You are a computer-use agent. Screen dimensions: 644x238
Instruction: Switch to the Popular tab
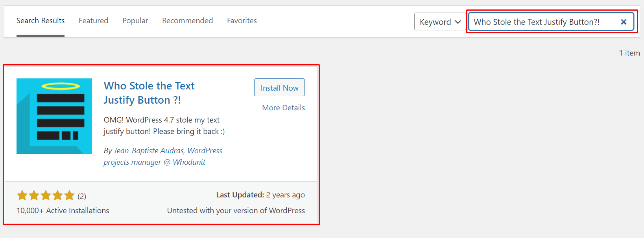(135, 20)
